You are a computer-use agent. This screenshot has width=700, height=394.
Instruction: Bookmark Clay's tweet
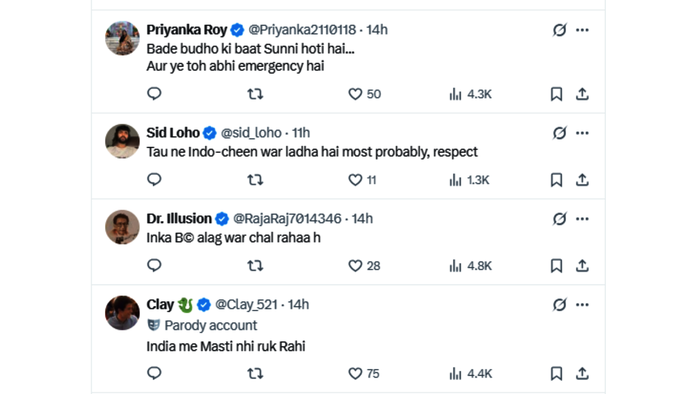pos(556,373)
